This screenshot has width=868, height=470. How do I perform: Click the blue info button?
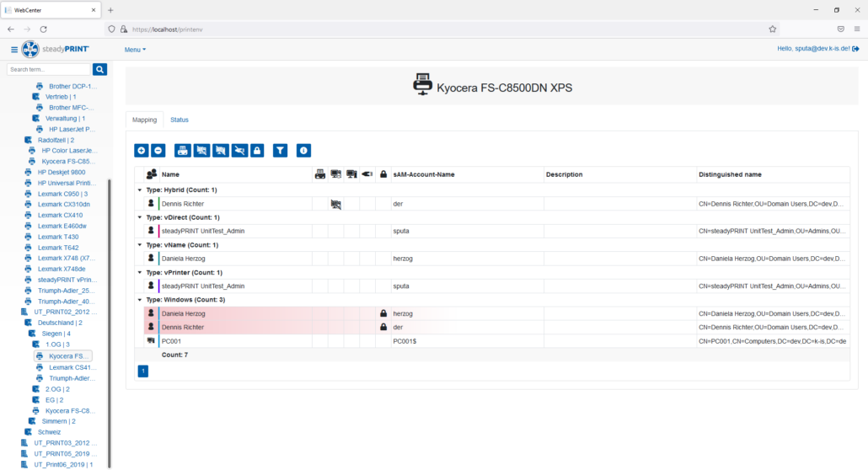(x=303, y=151)
